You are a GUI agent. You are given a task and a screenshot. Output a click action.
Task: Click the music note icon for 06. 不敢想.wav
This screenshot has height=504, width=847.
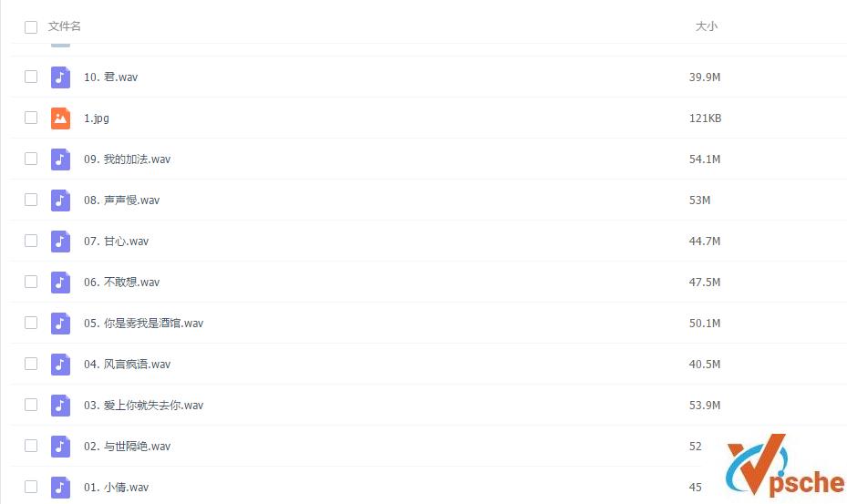click(60, 282)
